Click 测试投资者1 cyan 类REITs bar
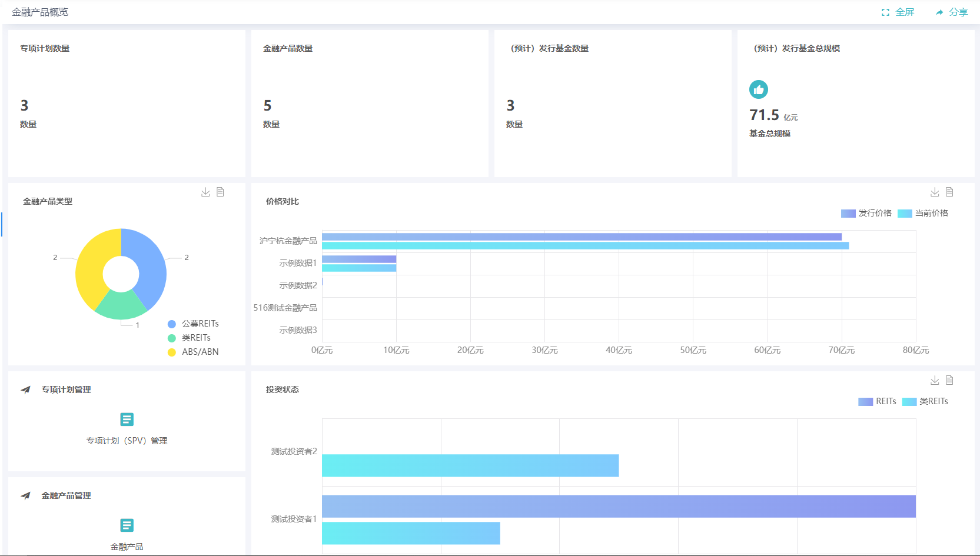The width and height of the screenshot is (980, 556). [x=411, y=533]
